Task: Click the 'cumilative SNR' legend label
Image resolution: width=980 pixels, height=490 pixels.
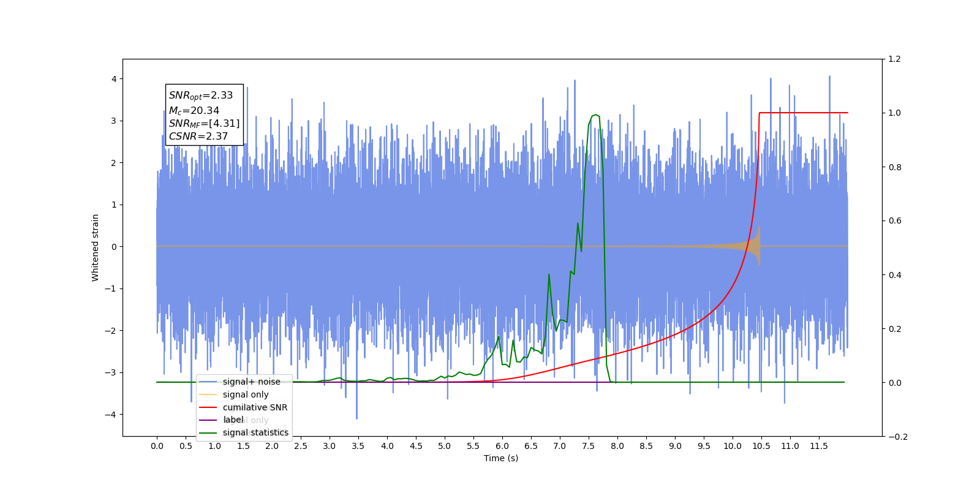Action: tap(255, 407)
